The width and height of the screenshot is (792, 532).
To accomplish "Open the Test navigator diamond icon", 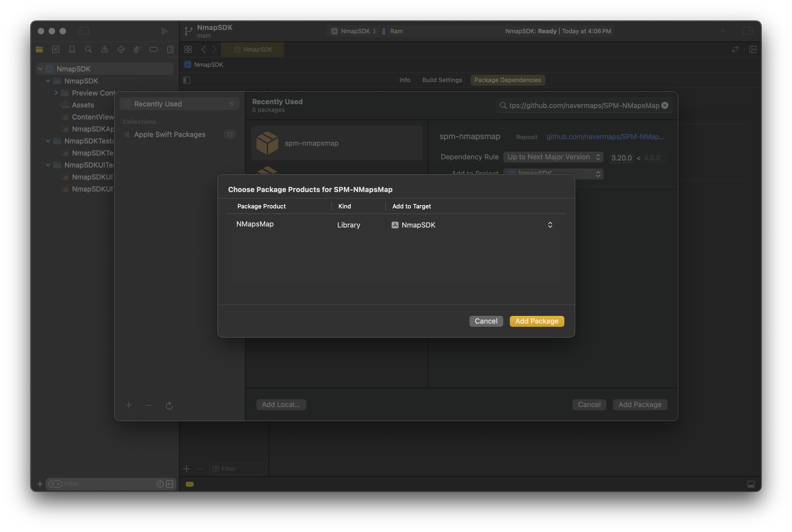I will tap(121, 50).
